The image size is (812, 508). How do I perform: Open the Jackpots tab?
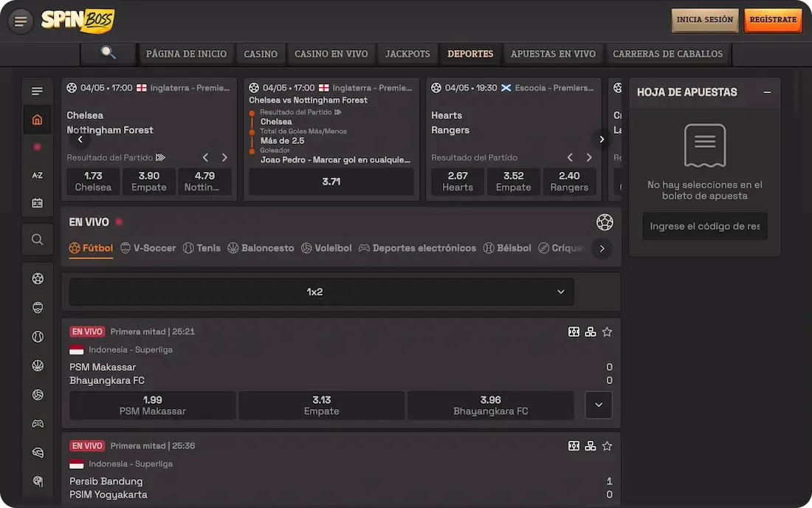(407, 54)
